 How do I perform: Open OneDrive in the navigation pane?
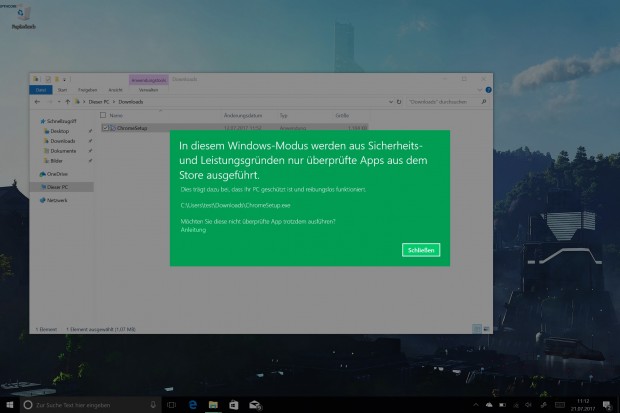54,174
